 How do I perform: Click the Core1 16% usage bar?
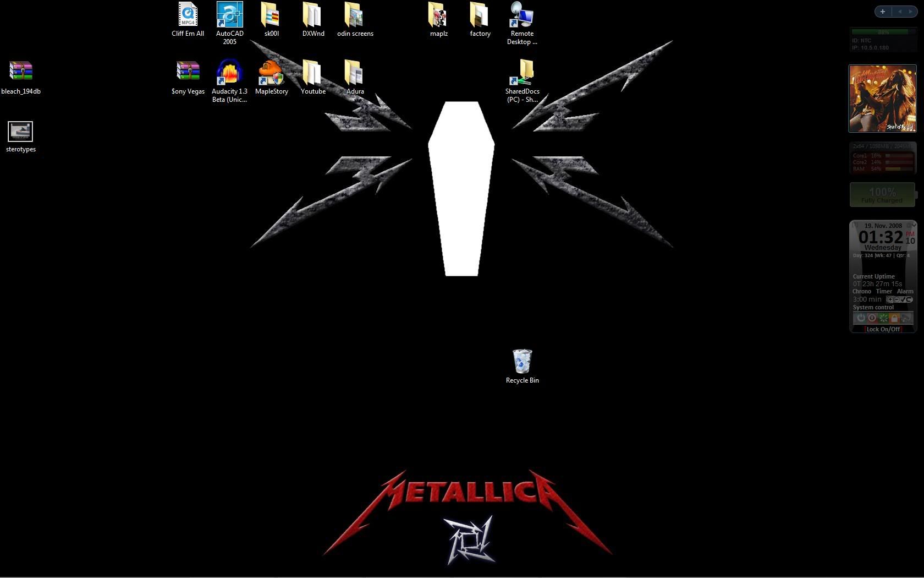(899, 156)
